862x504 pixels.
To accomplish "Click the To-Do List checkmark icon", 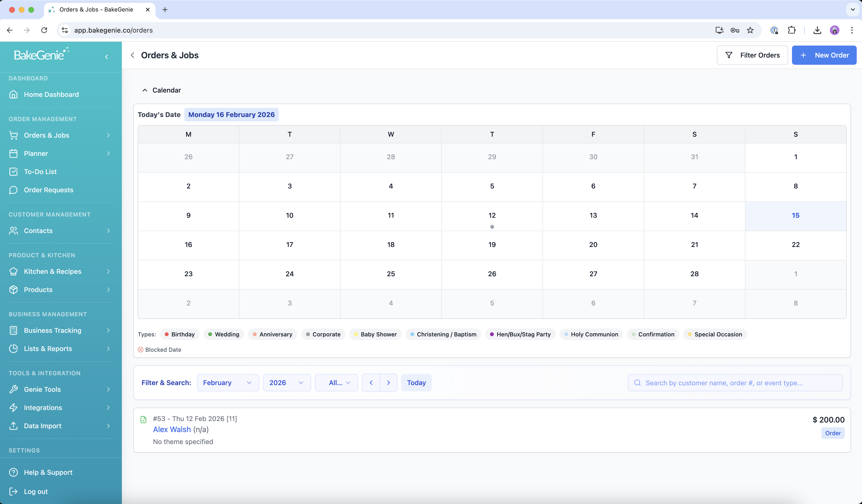I will pos(13,172).
